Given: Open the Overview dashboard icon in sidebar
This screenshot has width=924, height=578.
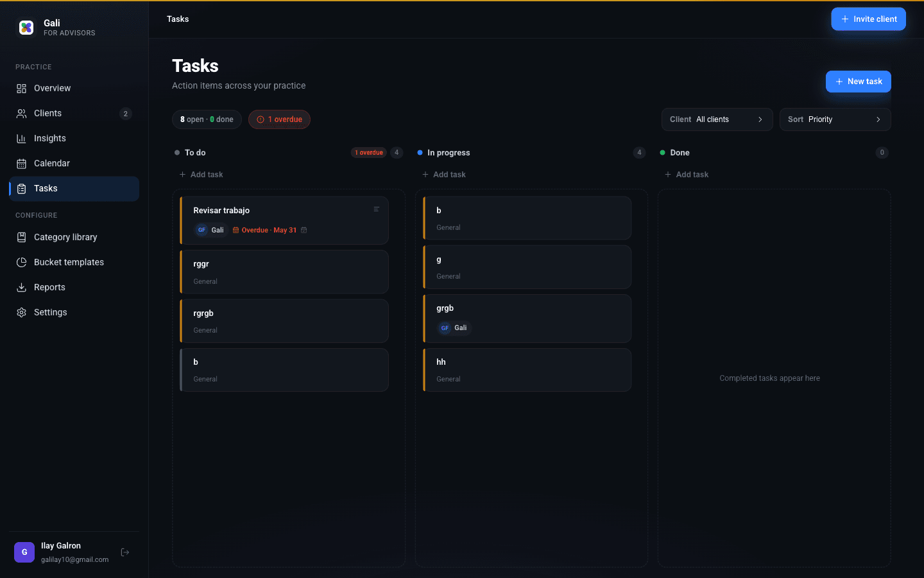Looking at the screenshot, I should [x=22, y=89].
